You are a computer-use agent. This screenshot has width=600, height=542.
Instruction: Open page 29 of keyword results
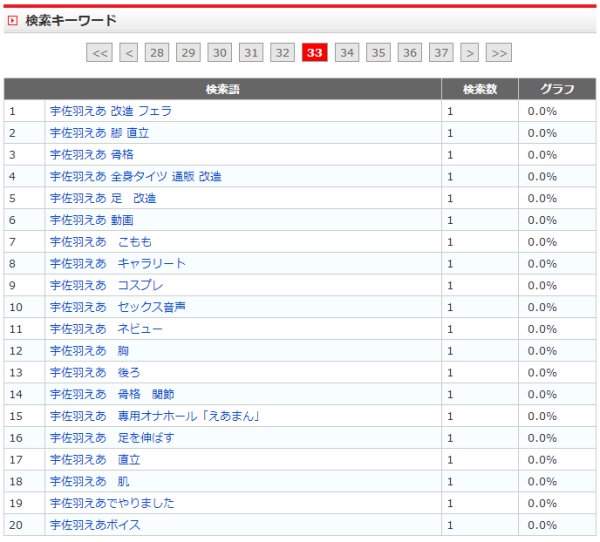188,53
